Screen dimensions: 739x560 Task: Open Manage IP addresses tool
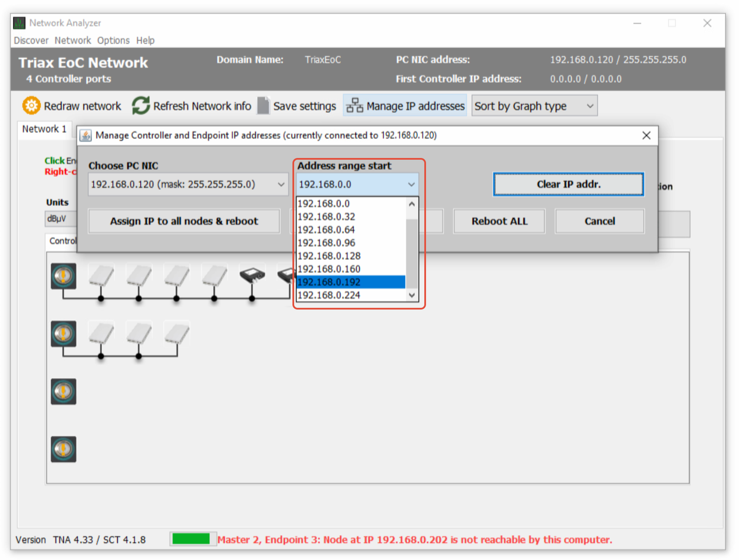click(405, 106)
